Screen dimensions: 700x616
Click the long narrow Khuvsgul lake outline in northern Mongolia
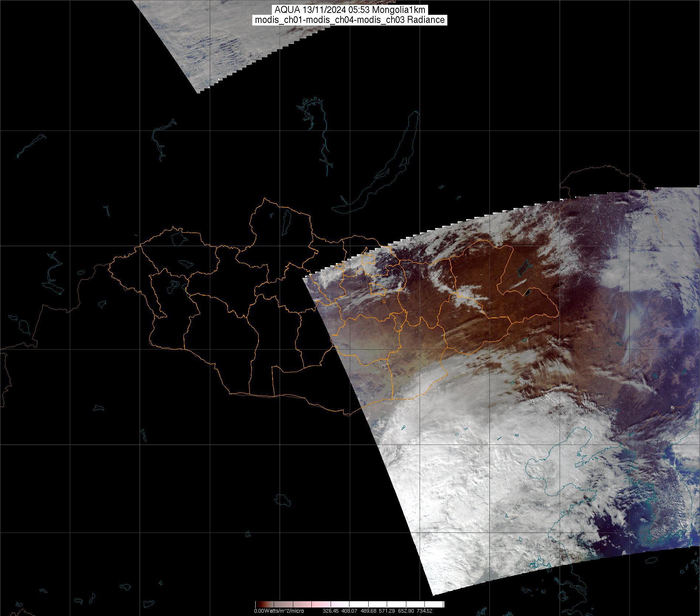coord(286,220)
